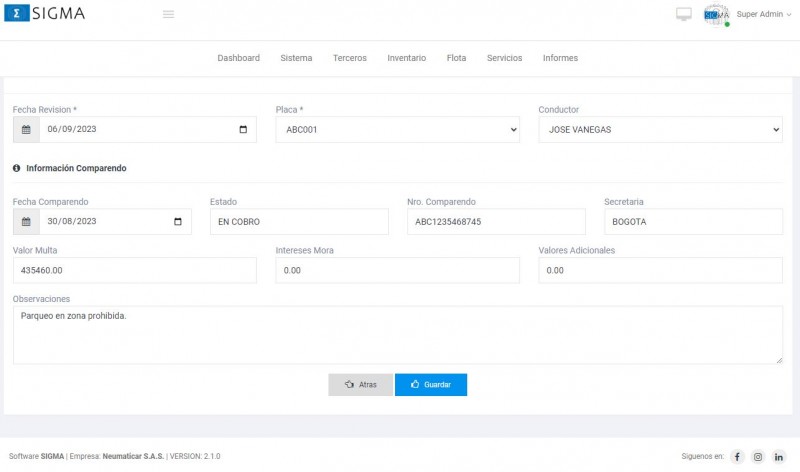Screen dimensions: 800x472
Task: Open calendar picker in Fecha Comparendo field
Action: click(x=178, y=222)
